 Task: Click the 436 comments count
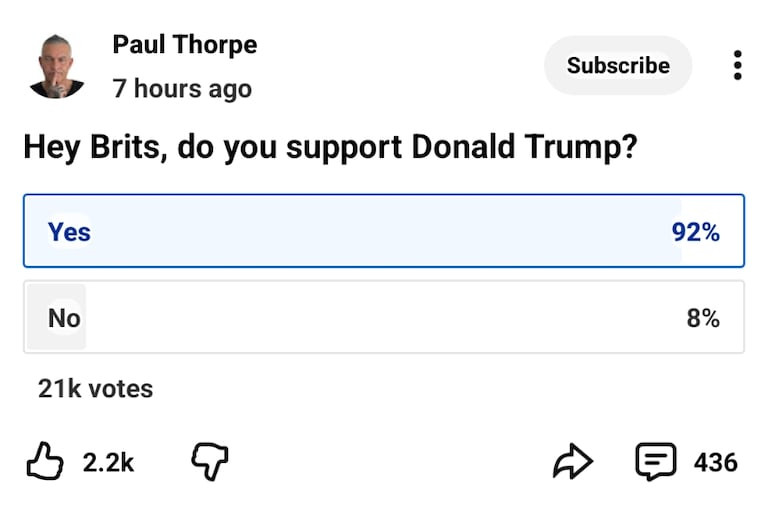tap(715, 462)
